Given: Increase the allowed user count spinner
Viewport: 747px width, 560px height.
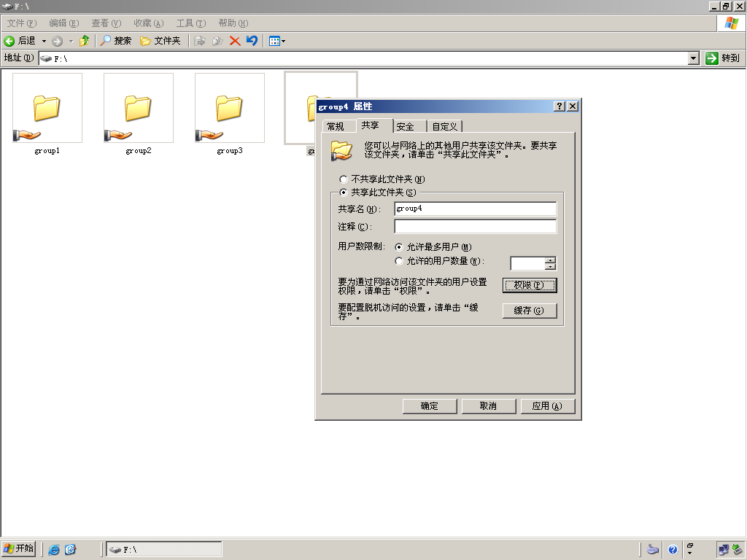Looking at the screenshot, I should (x=550, y=260).
